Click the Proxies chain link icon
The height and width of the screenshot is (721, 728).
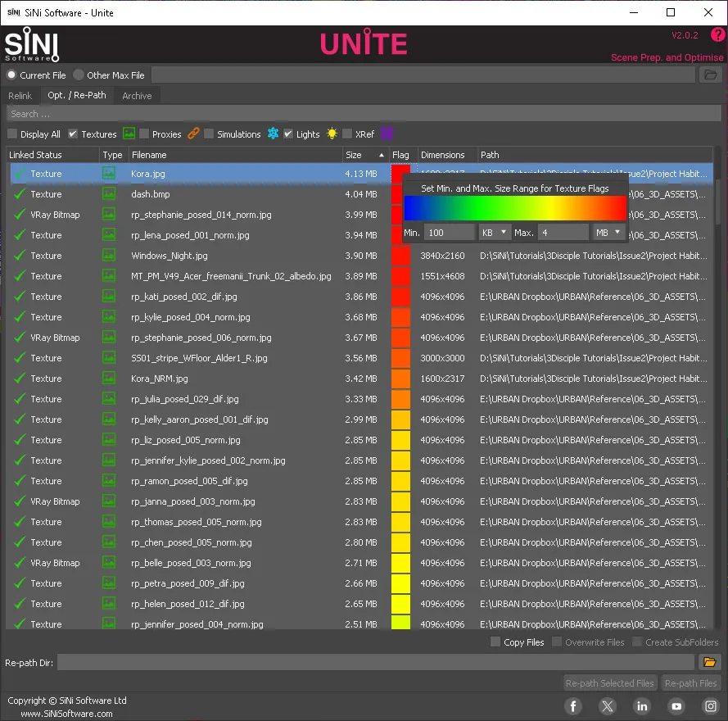click(x=193, y=134)
